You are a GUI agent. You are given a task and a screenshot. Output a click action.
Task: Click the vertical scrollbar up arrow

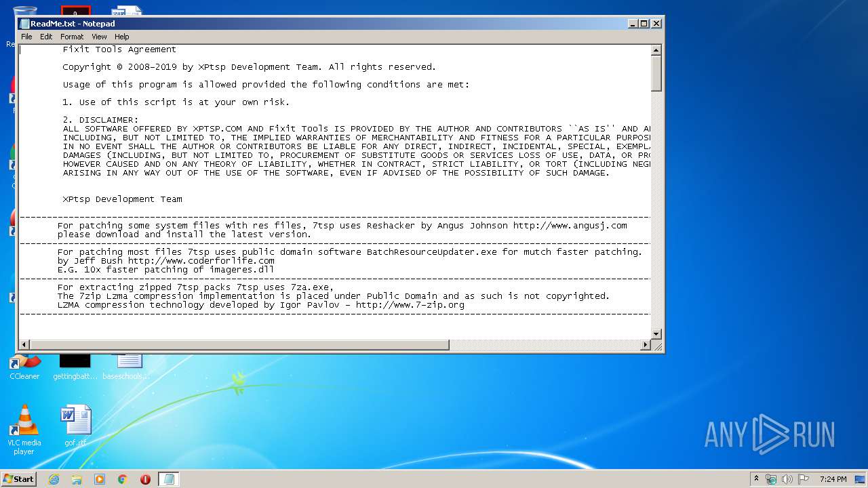656,50
